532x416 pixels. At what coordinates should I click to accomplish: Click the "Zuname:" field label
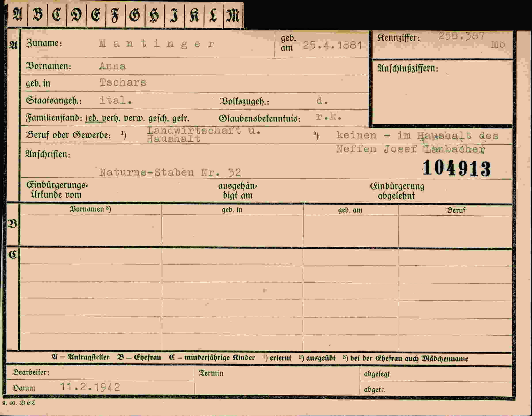click(x=44, y=43)
